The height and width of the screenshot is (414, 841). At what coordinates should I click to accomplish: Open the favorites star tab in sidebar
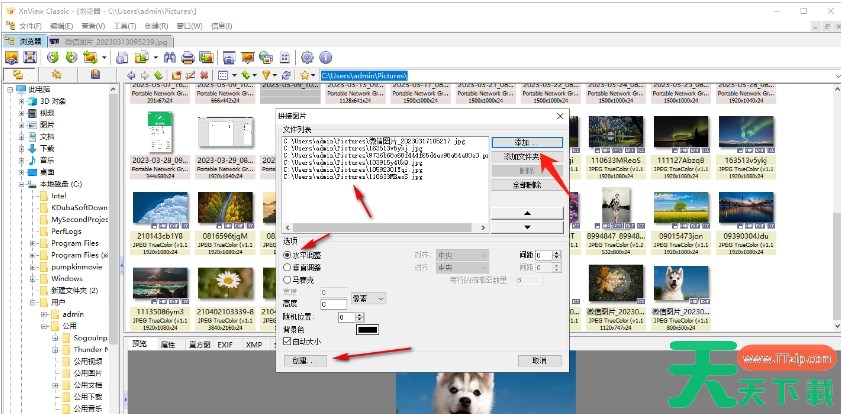[x=57, y=75]
